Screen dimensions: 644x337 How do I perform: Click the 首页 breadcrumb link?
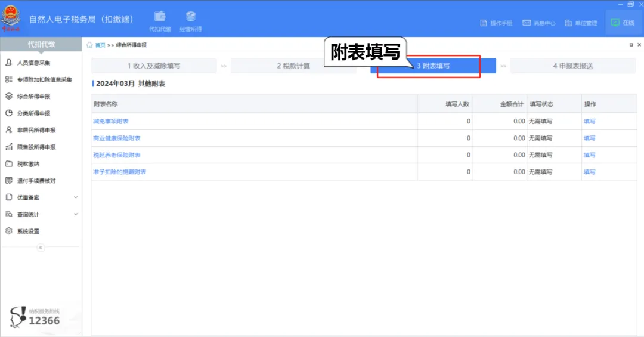[x=100, y=45]
